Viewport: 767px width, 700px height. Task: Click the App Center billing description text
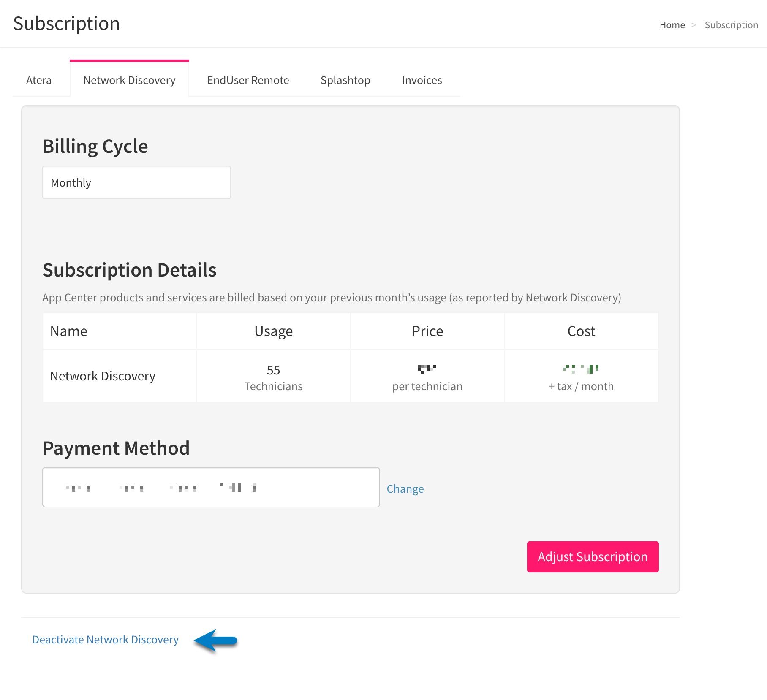click(332, 297)
